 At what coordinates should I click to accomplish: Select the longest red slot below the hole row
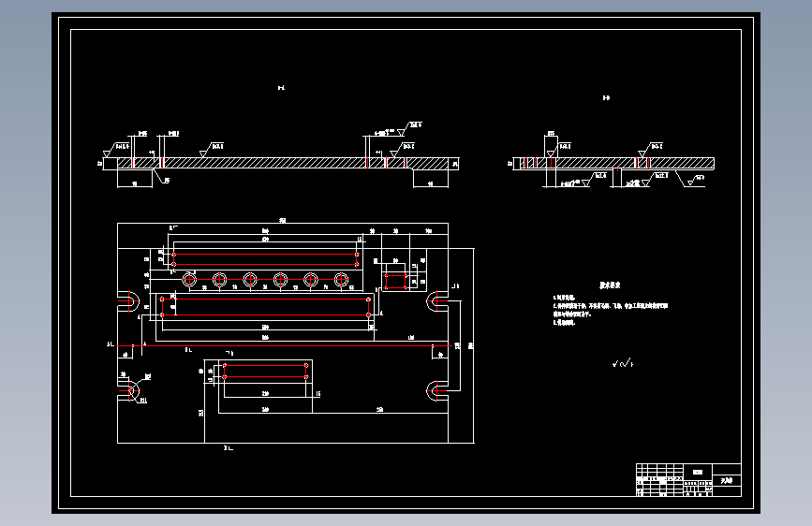pos(265,307)
